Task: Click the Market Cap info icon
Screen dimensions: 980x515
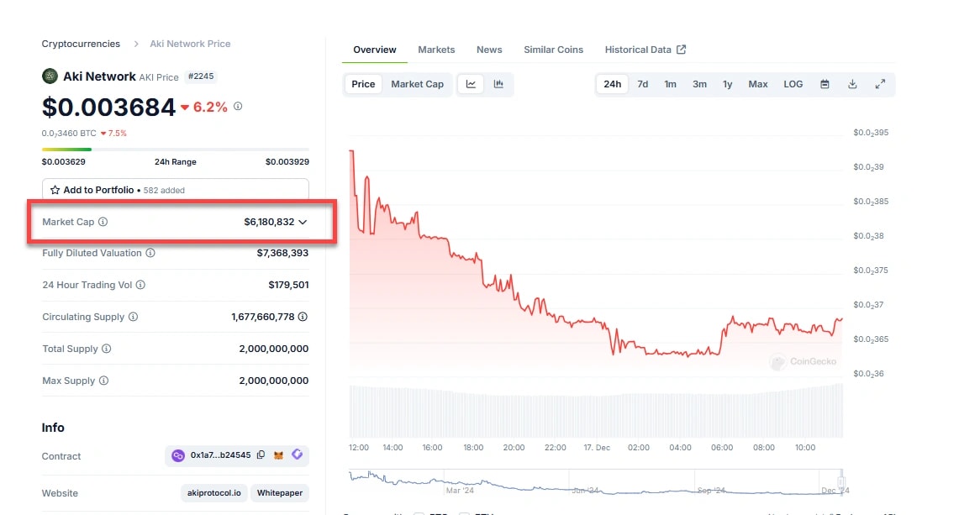Action: pyautogui.click(x=103, y=222)
